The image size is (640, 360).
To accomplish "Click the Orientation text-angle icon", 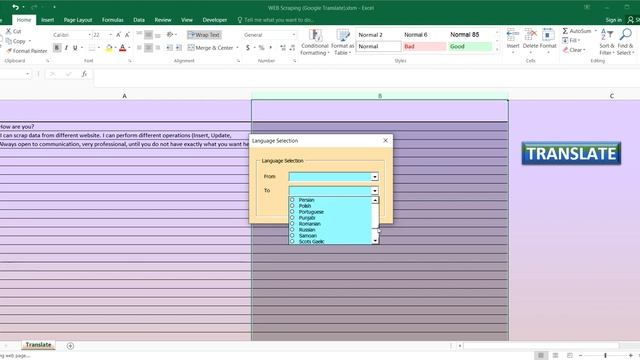I will click(170, 35).
